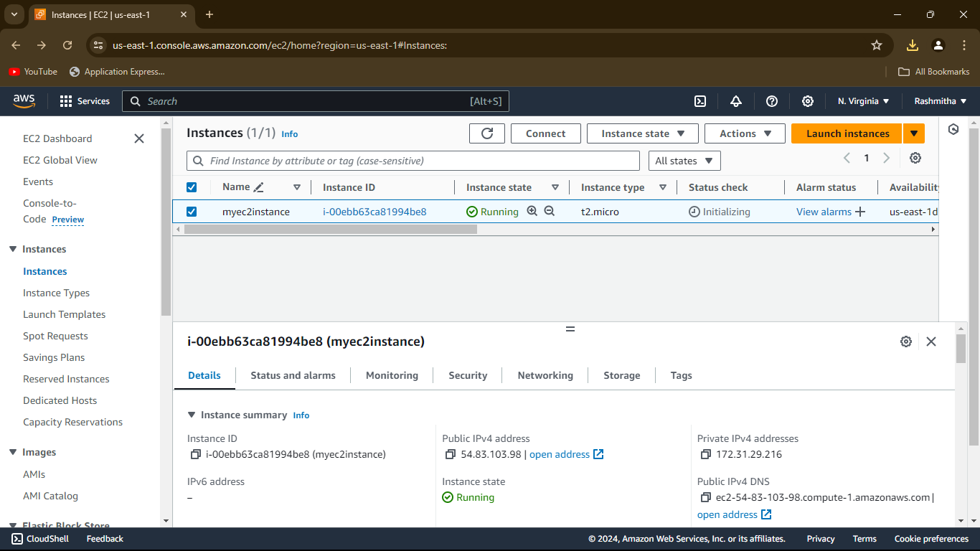
Task: Uncheck the myec2instance row checkbox
Action: tap(192, 212)
